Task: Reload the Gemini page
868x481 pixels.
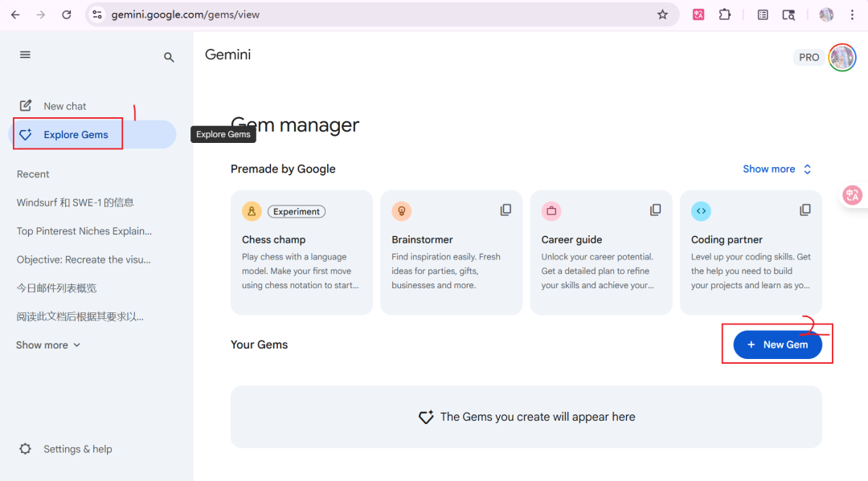Action: 67,15
